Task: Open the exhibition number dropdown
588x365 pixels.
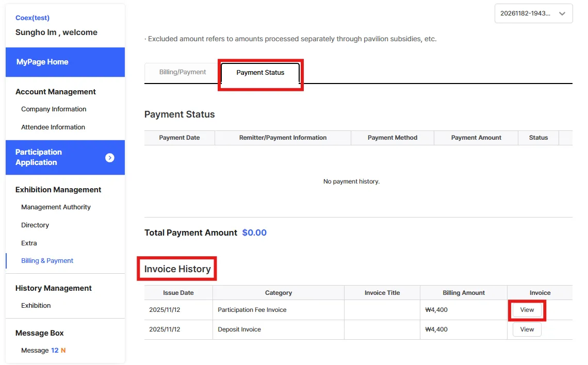Action: click(533, 14)
